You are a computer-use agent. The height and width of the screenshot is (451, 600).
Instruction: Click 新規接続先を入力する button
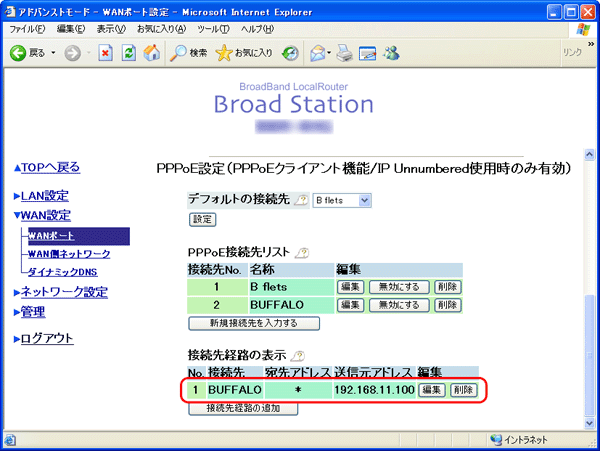(x=254, y=323)
